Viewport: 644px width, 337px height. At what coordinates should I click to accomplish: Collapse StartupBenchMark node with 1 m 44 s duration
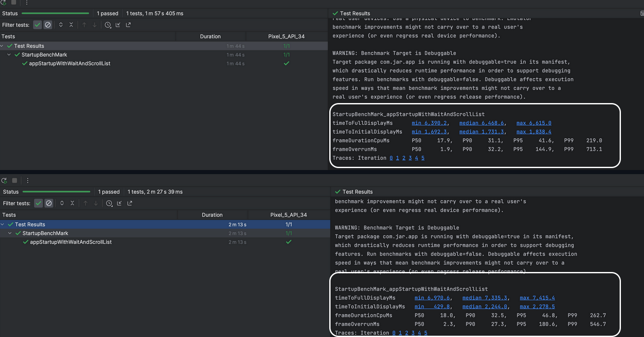pyautogui.click(x=9, y=55)
